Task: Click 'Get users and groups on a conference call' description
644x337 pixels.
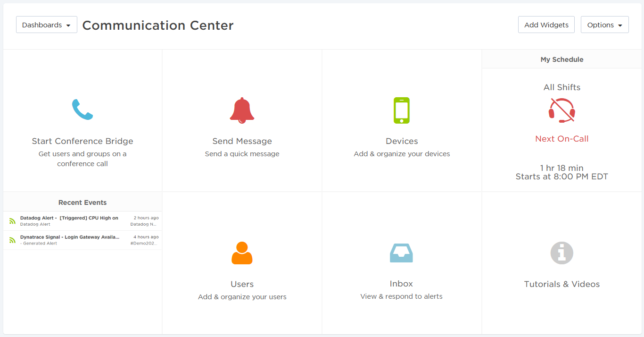Action: click(x=83, y=159)
